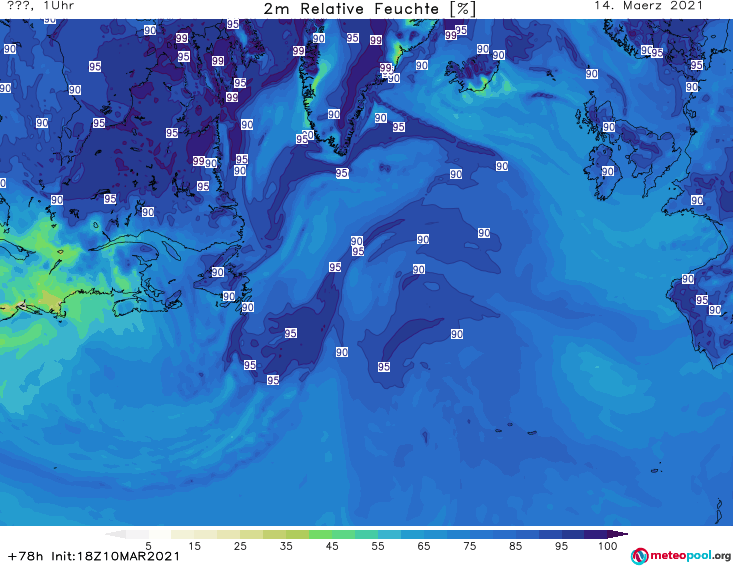Click the '65' value on the color scale
This screenshot has height=566, width=733.
[424, 546]
